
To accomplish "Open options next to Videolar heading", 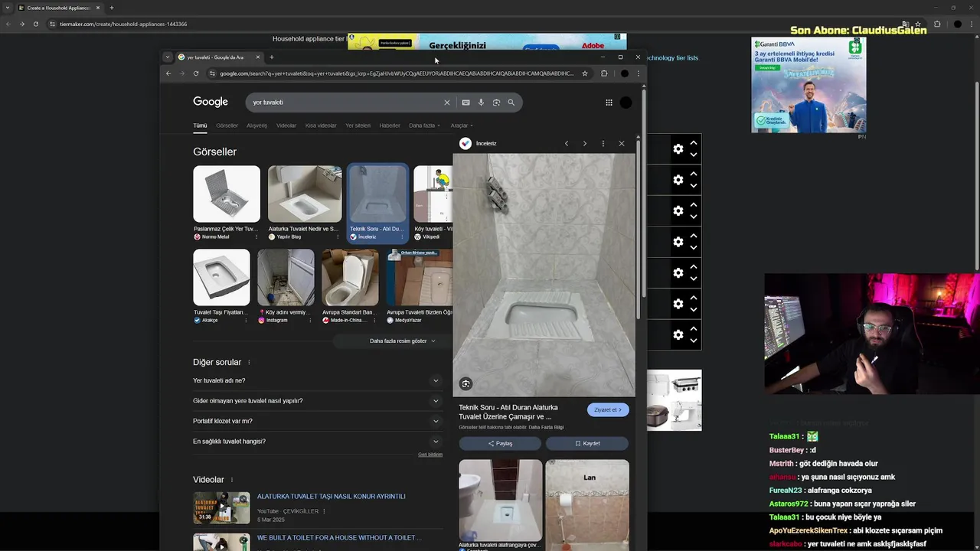I will click(232, 480).
